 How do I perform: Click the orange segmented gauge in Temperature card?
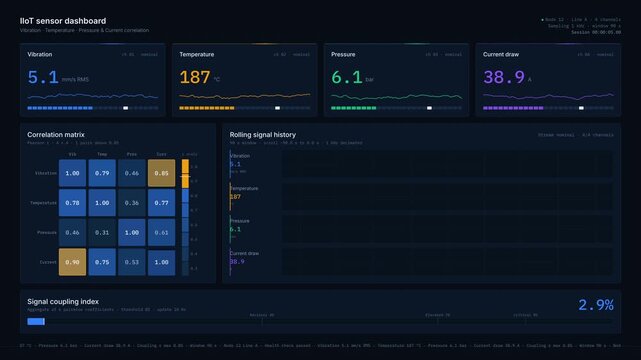[x=244, y=108]
